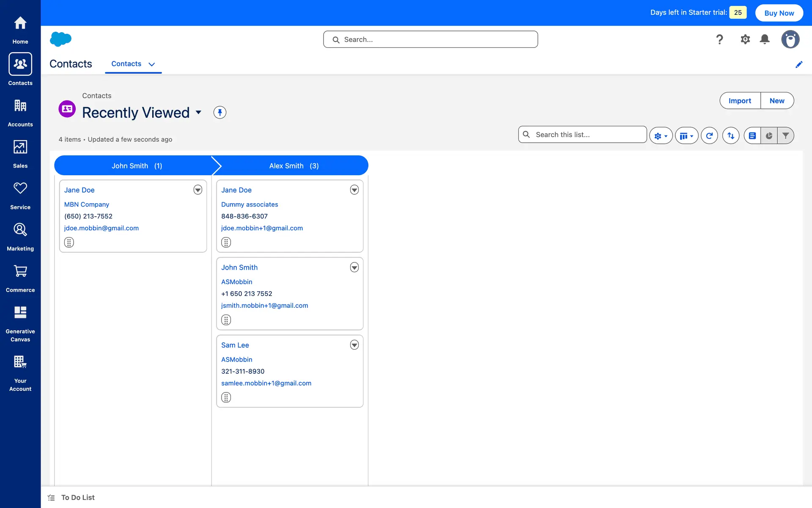812x508 pixels.
Task: Open Generative Canvas in sidebar
Action: point(20,323)
